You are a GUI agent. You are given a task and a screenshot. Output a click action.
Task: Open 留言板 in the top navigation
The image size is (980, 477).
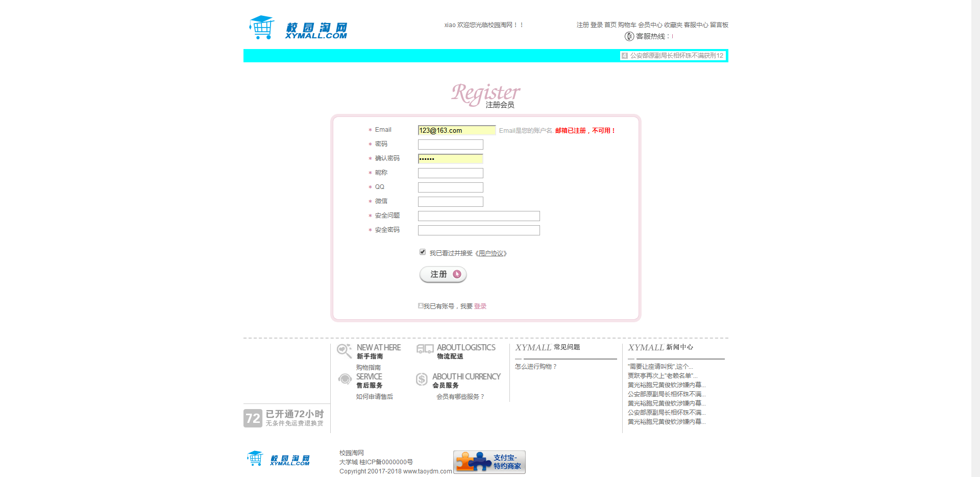point(719,25)
